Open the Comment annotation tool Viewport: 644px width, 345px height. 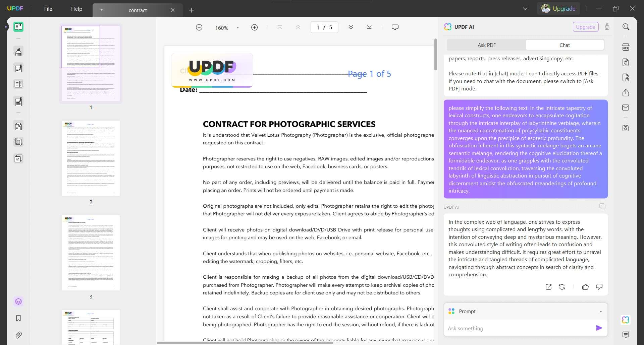(18, 51)
